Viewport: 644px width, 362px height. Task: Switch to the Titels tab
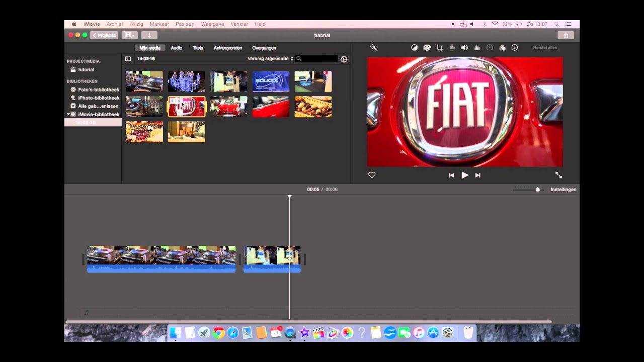pos(198,48)
